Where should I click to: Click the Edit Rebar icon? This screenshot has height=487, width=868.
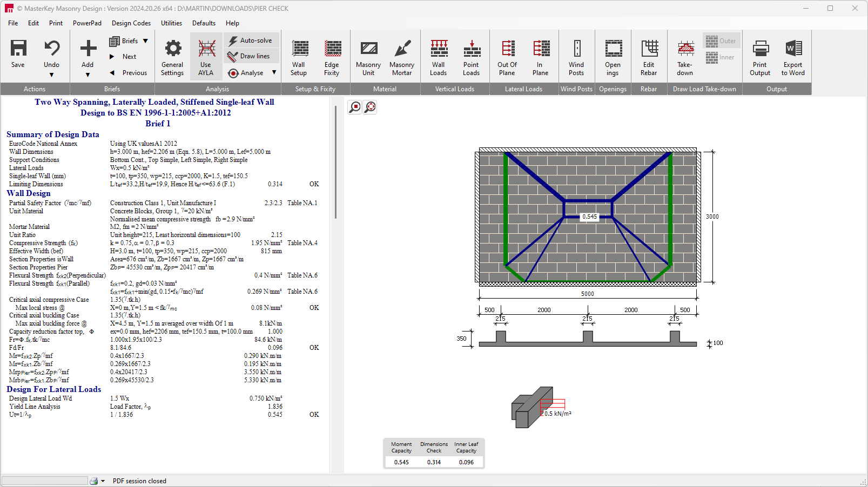click(x=649, y=57)
